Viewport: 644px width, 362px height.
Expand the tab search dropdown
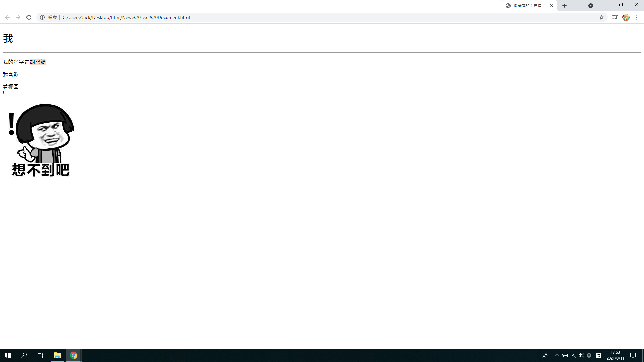(590, 6)
